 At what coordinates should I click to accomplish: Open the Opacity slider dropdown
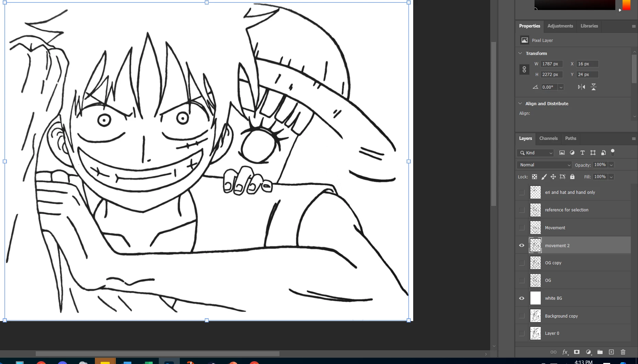(x=611, y=165)
